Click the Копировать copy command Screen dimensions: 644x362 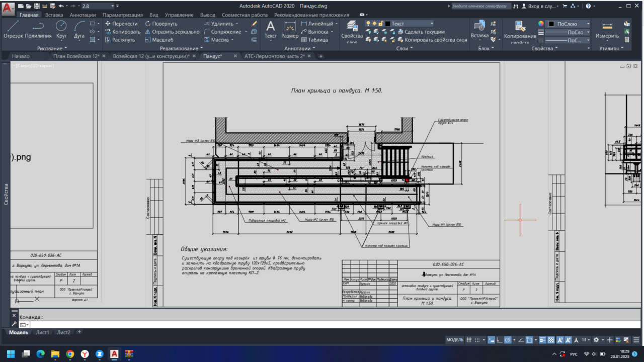click(x=122, y=32)
